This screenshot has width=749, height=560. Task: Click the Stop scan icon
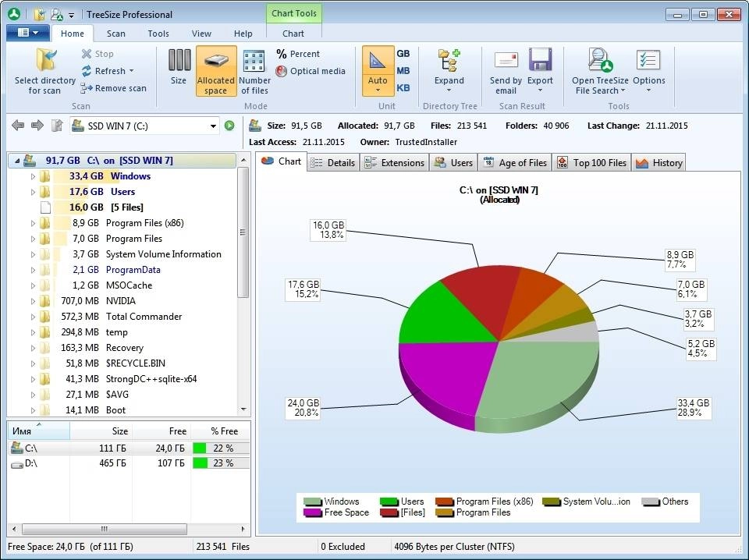pyautogui.click(x=86, y=54)
